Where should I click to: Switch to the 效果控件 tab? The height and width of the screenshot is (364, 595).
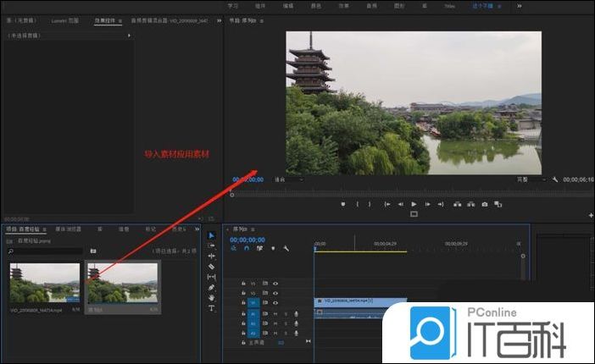point(107,19)
